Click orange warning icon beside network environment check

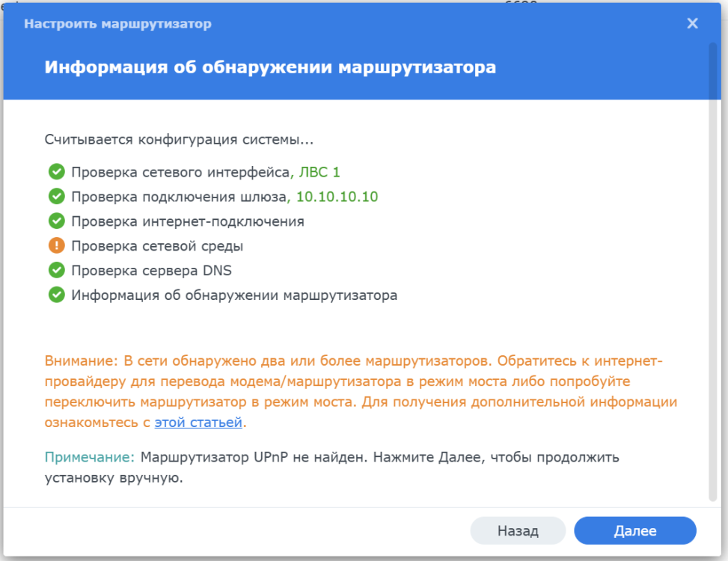[x=56, y=245]
